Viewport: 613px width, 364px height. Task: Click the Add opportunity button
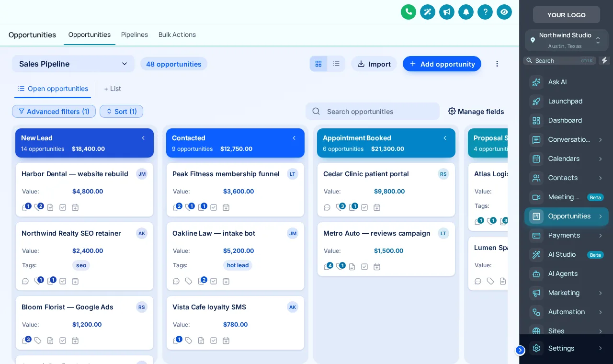442,64
